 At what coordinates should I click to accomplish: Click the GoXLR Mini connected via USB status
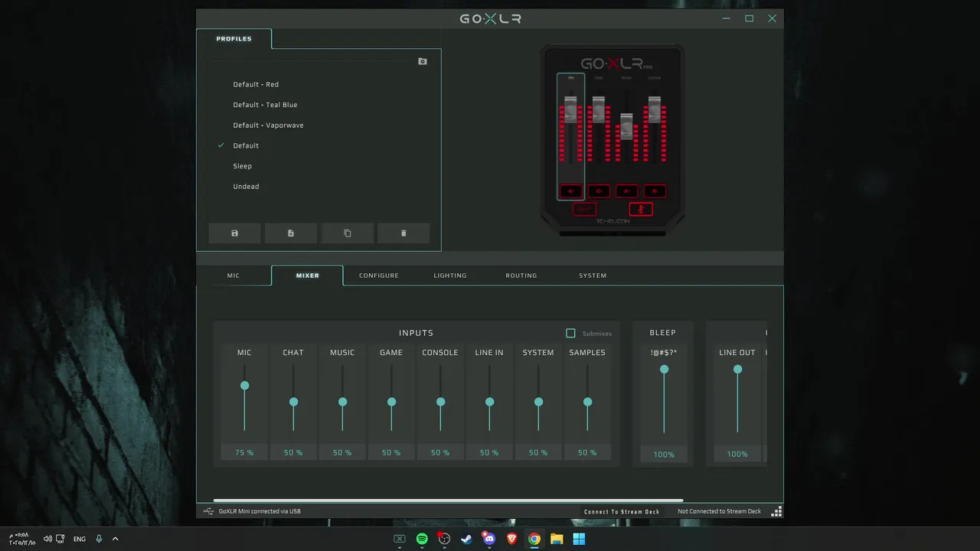coord(260,511)
